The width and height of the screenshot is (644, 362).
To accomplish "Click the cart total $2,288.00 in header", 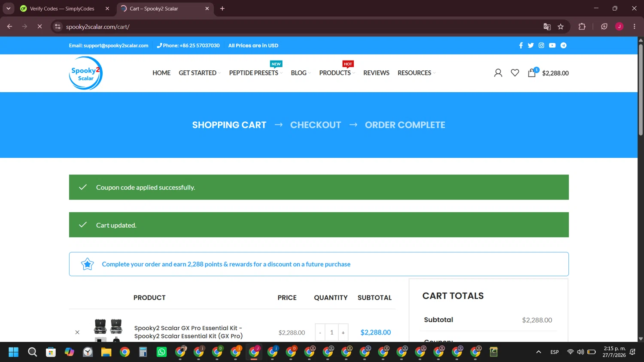I will pyautogui.click(x=555, y=73).
